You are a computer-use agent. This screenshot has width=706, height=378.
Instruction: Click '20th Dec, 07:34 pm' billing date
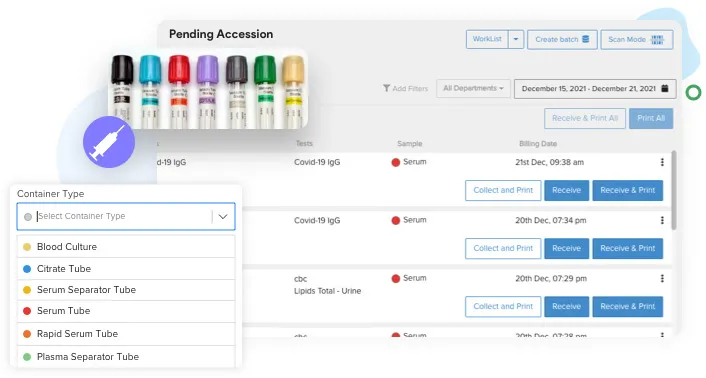[x=551, y=220]
